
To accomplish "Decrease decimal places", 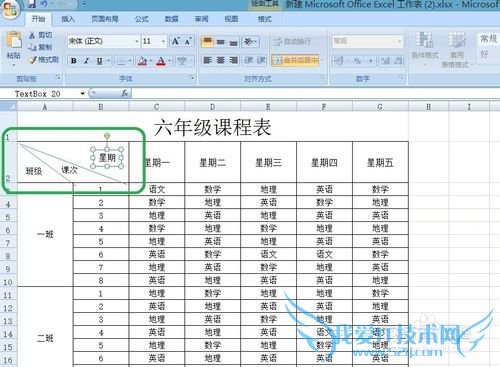I will (398, 61).
